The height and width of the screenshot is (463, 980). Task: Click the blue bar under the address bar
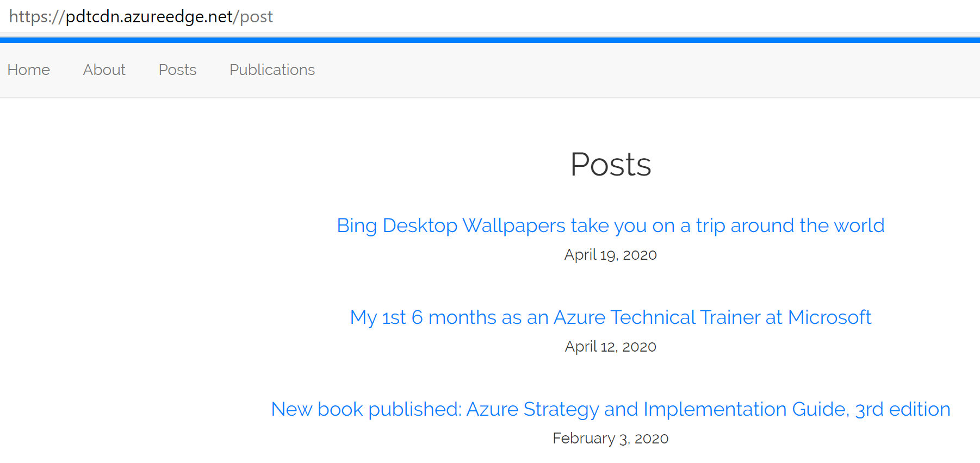[489, 40]
